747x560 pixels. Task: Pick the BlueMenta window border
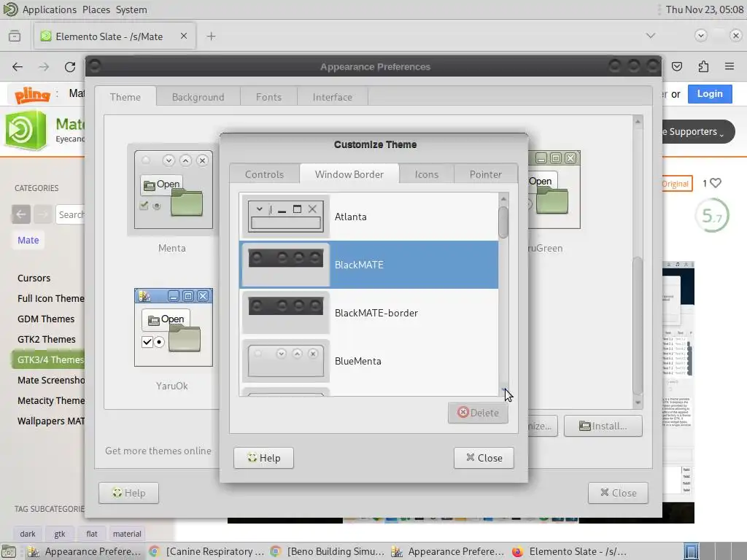click(368, 360)
